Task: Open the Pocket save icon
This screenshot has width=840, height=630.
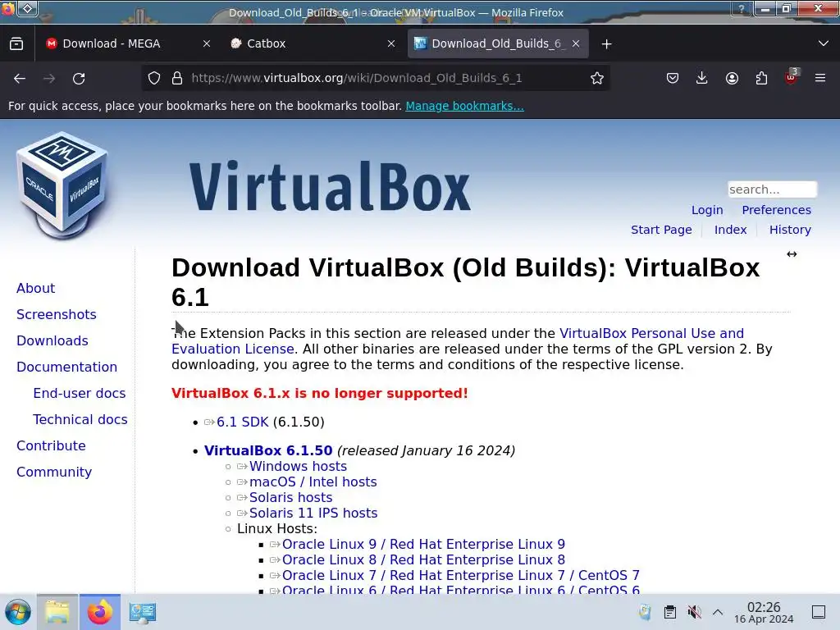Action: 673,78
